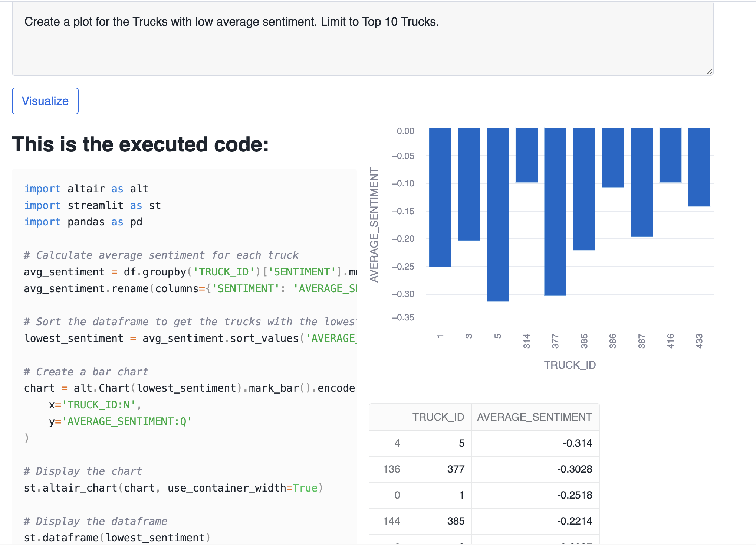The height and width of the screenshot is (545, 756).
Task: Grab the text area resize handle
Action: 709,72
